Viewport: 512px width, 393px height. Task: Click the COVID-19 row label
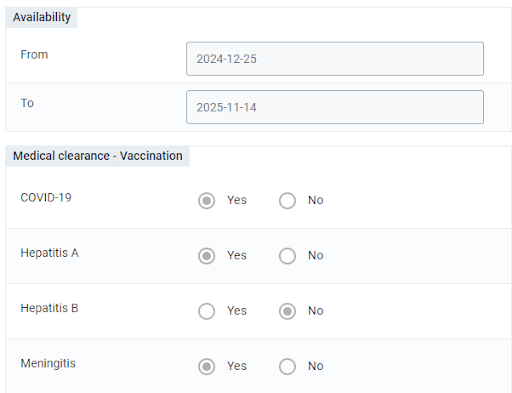pos(46,198)
